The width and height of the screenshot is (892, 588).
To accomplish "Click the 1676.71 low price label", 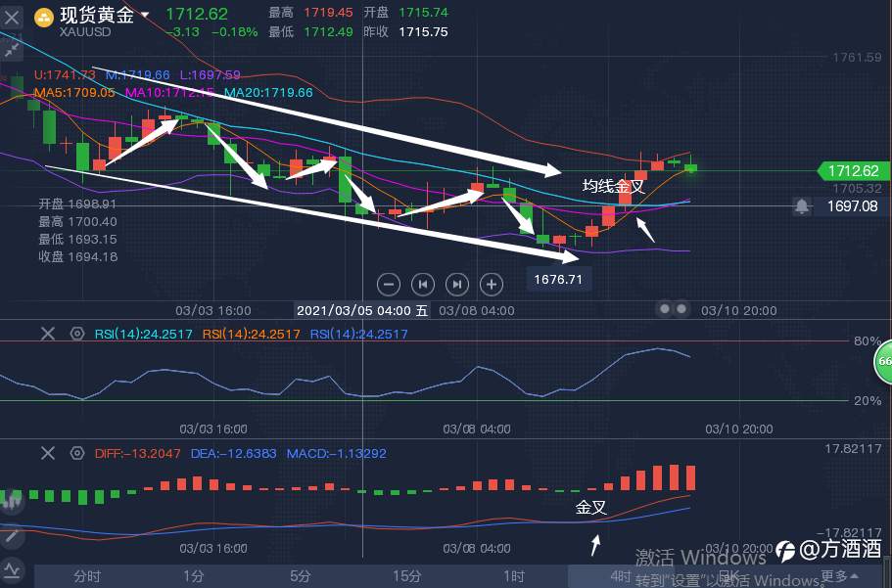I will (558, 279).
